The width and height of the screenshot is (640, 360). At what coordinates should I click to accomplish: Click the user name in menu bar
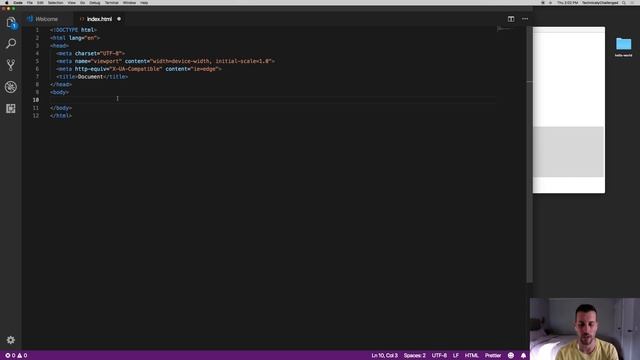(x=600, y=2)
